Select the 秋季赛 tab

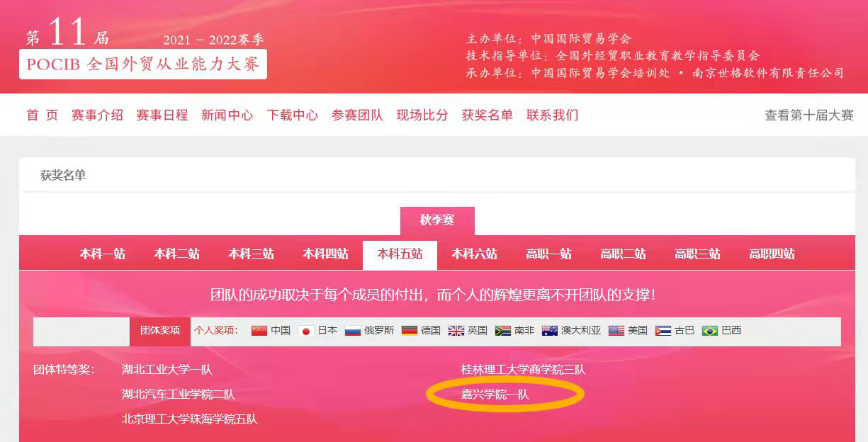(437, 221)
